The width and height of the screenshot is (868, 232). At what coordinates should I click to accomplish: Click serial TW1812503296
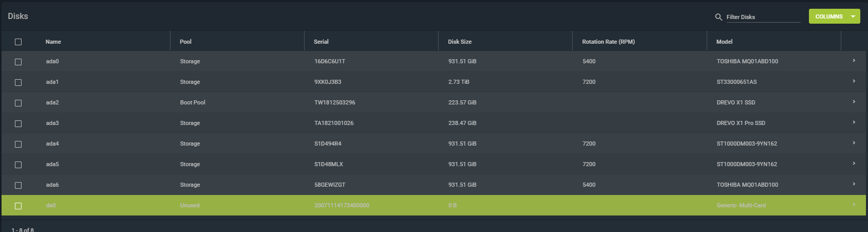(x=335, y=102)
